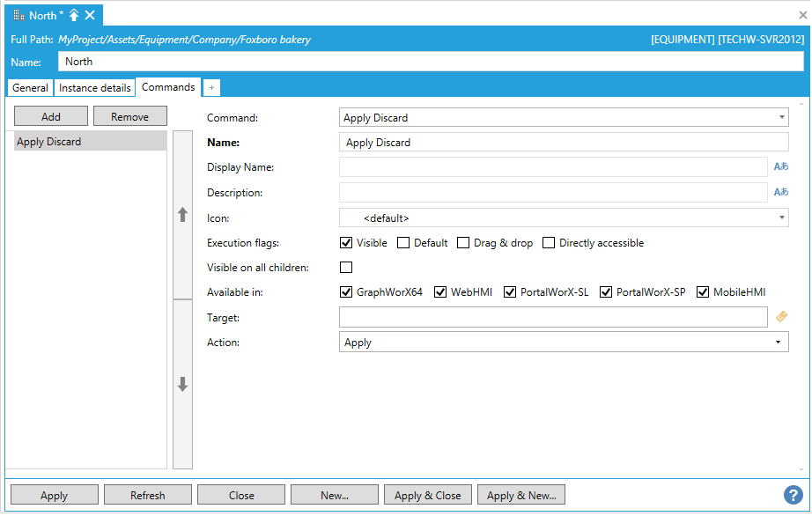Open the Icon default dropdown
812x516 pixels.
[782, 217]
